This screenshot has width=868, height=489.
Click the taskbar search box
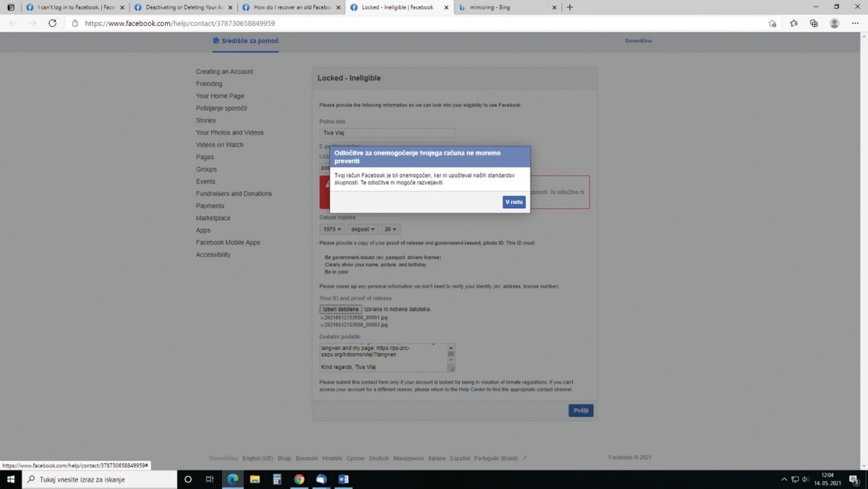[x=100, y=479]
